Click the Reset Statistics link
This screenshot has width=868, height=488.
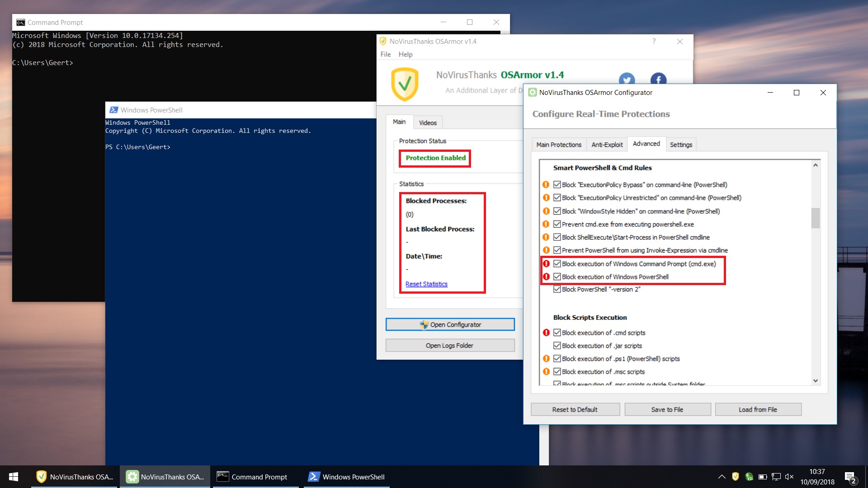point(426,284)
